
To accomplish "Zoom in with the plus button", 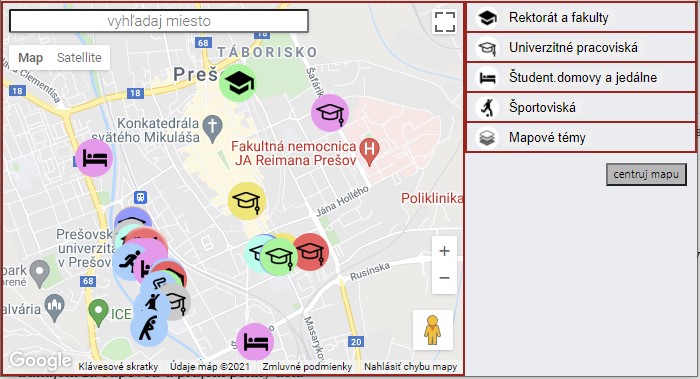I will (x=444, y=251).
